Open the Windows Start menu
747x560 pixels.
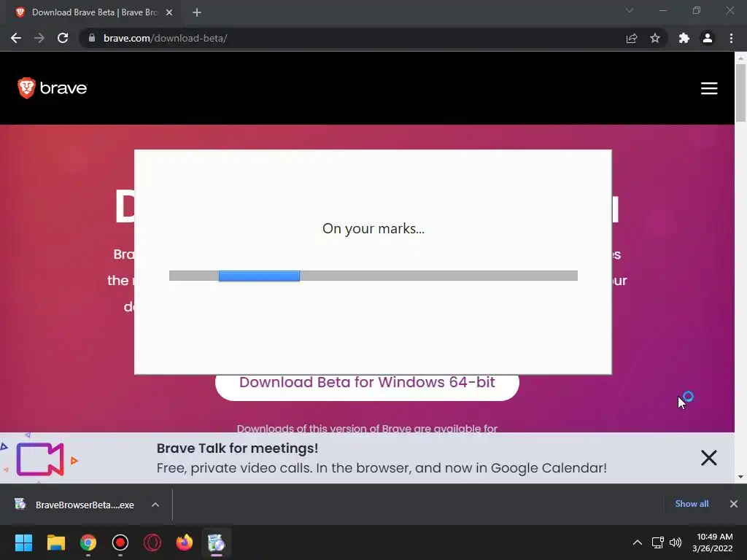click(x=23, y=542)
